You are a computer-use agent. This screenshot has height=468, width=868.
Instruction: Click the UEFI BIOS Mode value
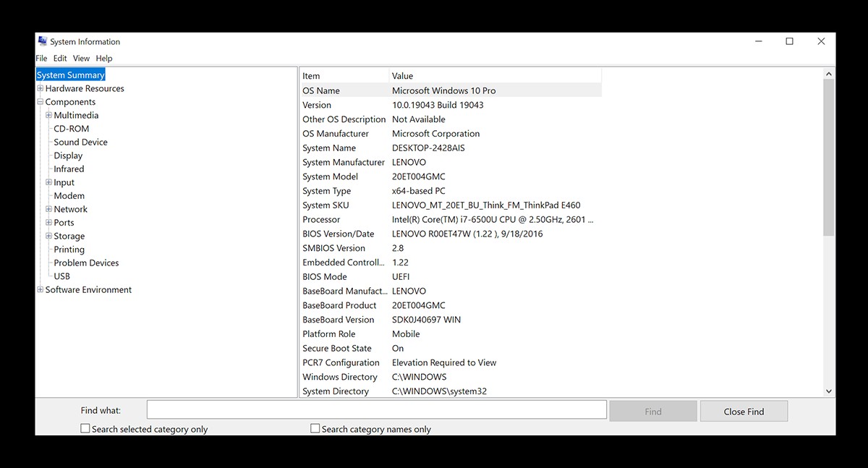401,277
